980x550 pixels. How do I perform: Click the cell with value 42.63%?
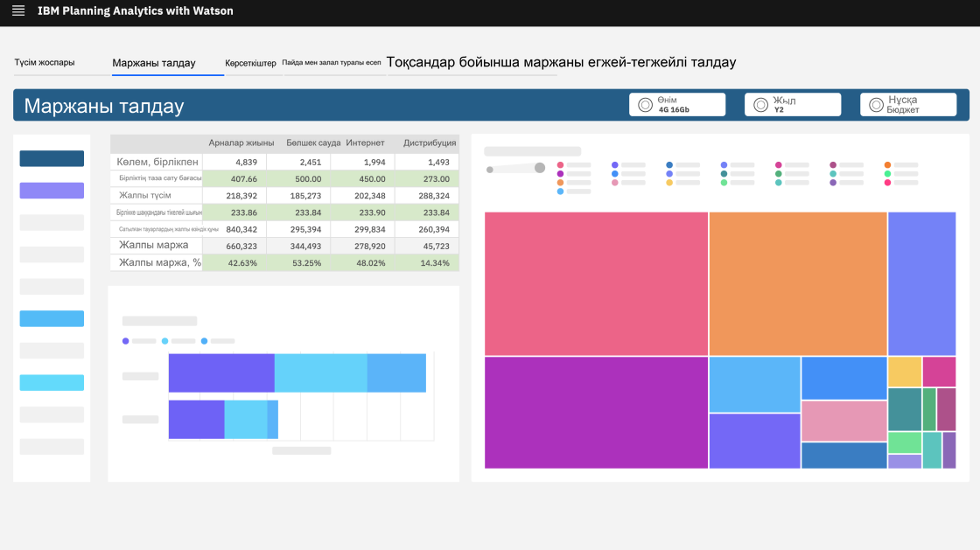click(235, 263)
